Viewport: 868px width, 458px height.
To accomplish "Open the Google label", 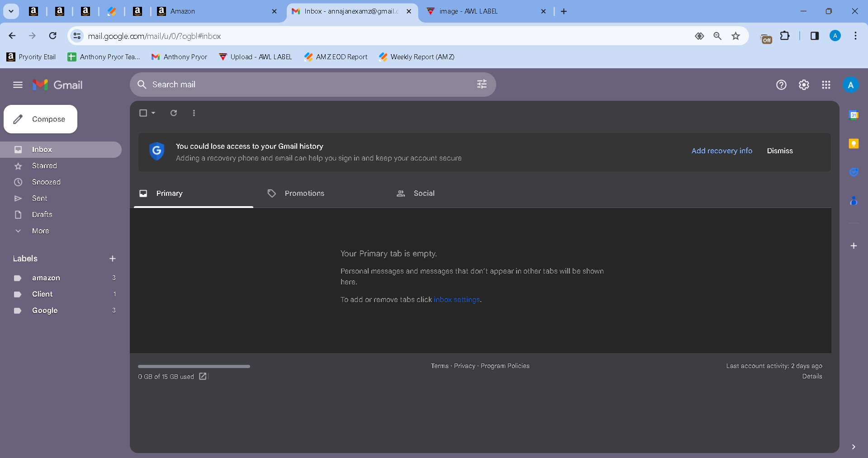I will 61,310.
